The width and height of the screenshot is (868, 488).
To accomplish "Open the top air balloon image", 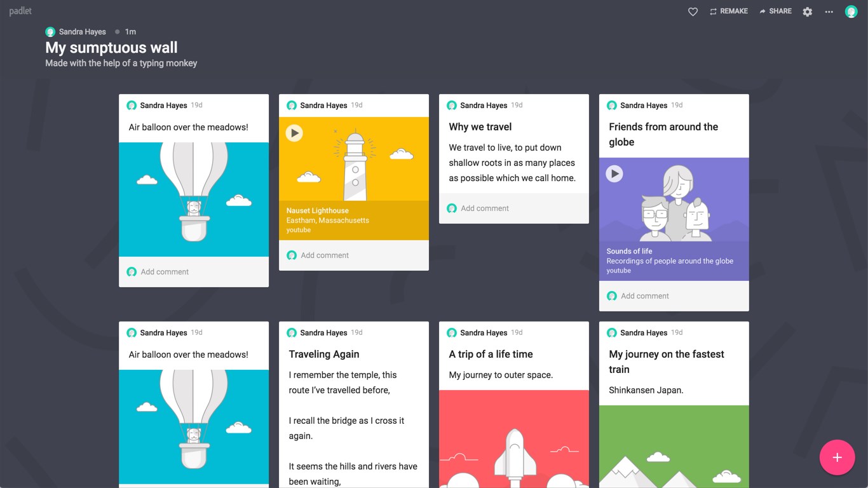I will (x=194, y=199).
